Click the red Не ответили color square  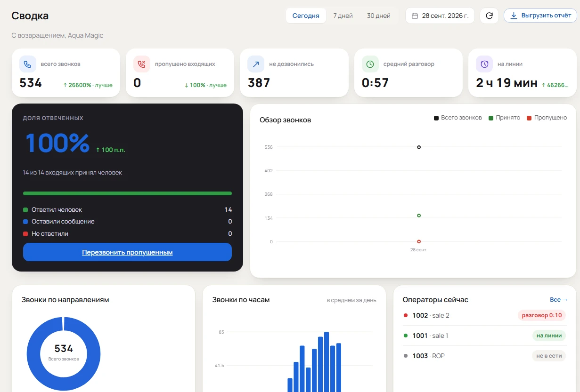[25, 234]
